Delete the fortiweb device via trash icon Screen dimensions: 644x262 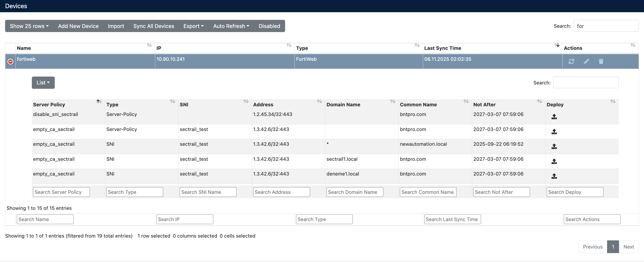tap(601, 61)
